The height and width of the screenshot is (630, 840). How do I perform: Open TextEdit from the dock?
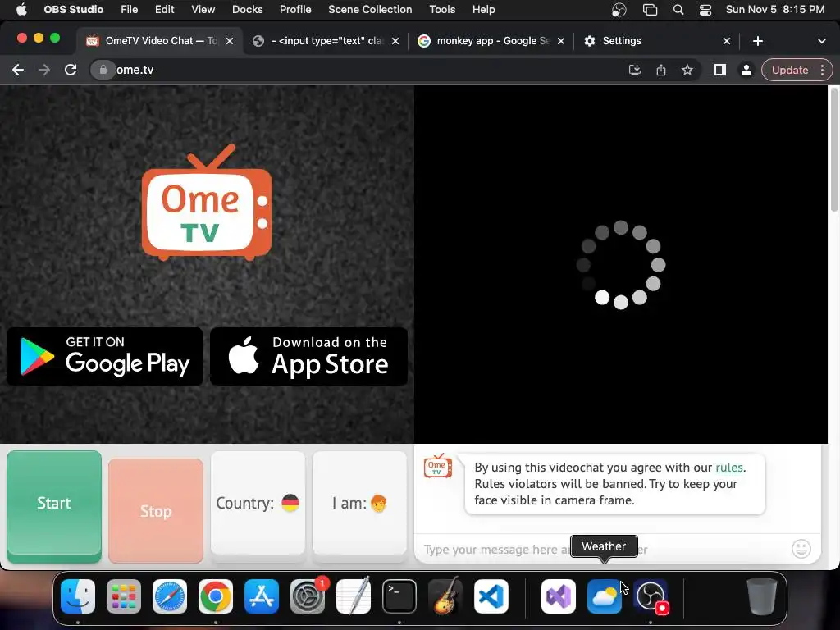[x=354, y=596]
